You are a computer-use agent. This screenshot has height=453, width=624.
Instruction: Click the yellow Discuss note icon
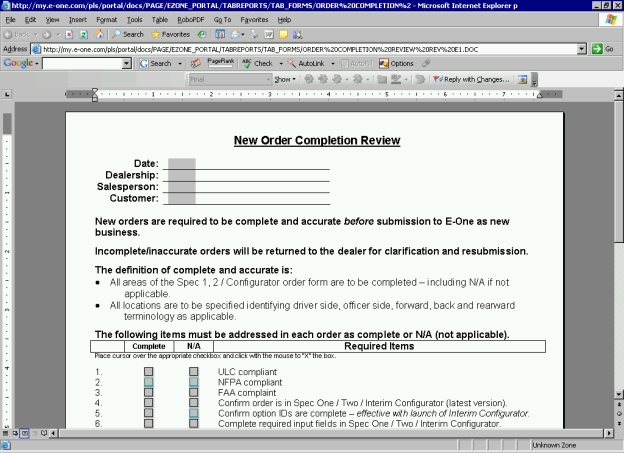(283, 35)
